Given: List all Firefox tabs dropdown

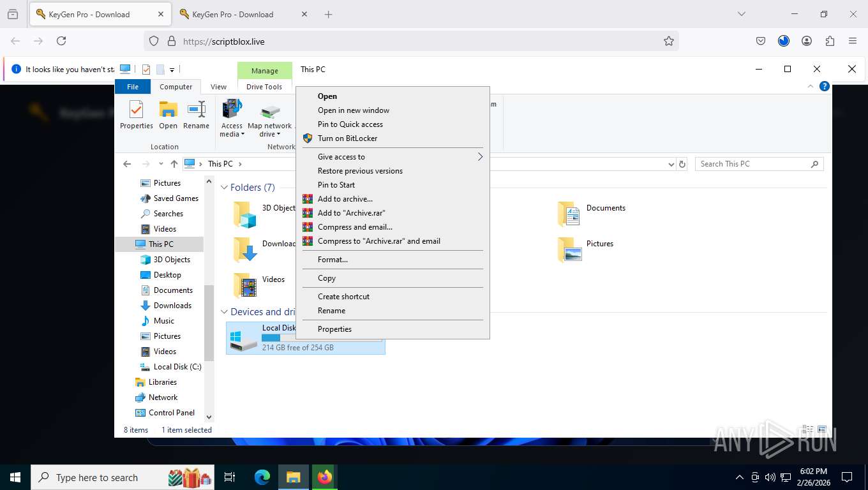Looking at the screenshot, I should coord(741,14).
